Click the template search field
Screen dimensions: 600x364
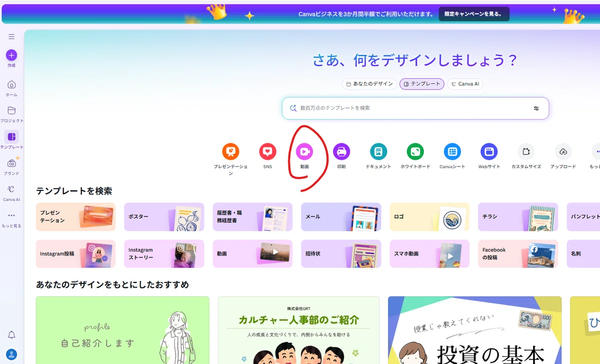click(415, 108)
